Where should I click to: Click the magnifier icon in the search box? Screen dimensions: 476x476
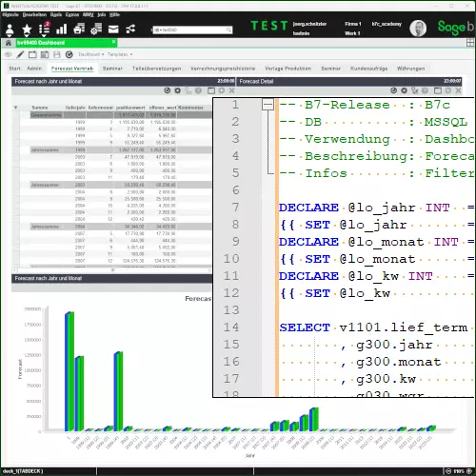coord(228,30)
